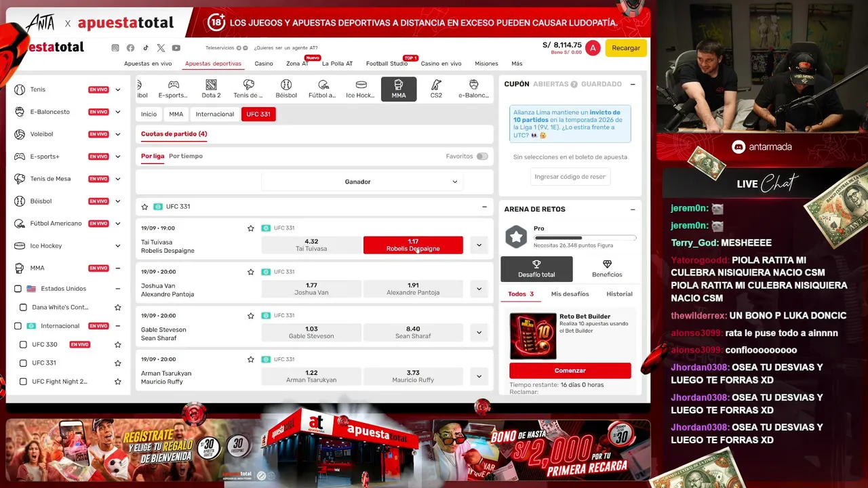Check the UFC 331 checkbox in sidebar
This screenshot has width=868, height=488.
[x=23, y=363]
